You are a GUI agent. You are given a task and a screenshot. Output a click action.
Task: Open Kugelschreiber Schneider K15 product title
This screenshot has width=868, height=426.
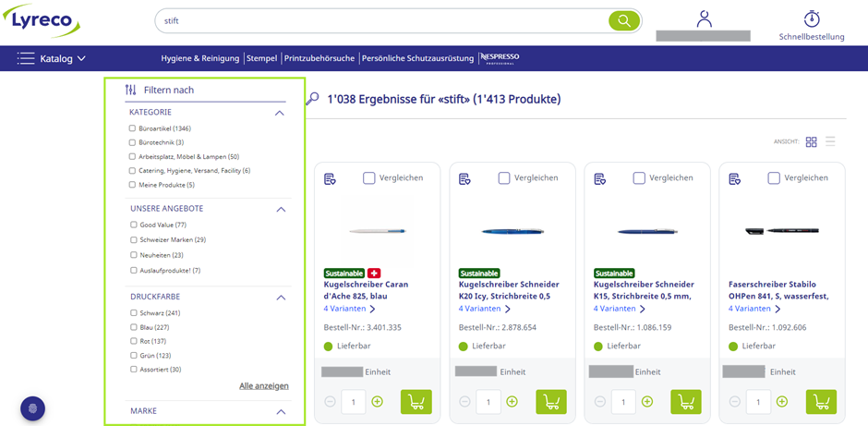[644, 290]
